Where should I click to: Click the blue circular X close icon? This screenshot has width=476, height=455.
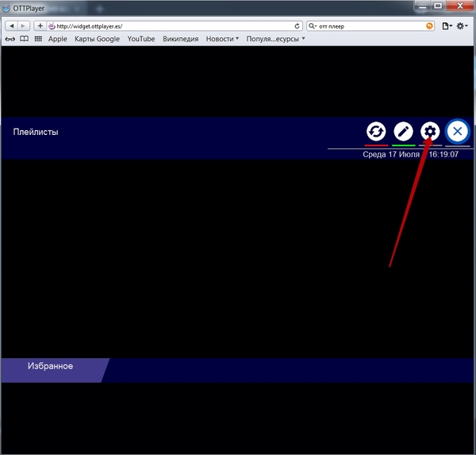457,132
